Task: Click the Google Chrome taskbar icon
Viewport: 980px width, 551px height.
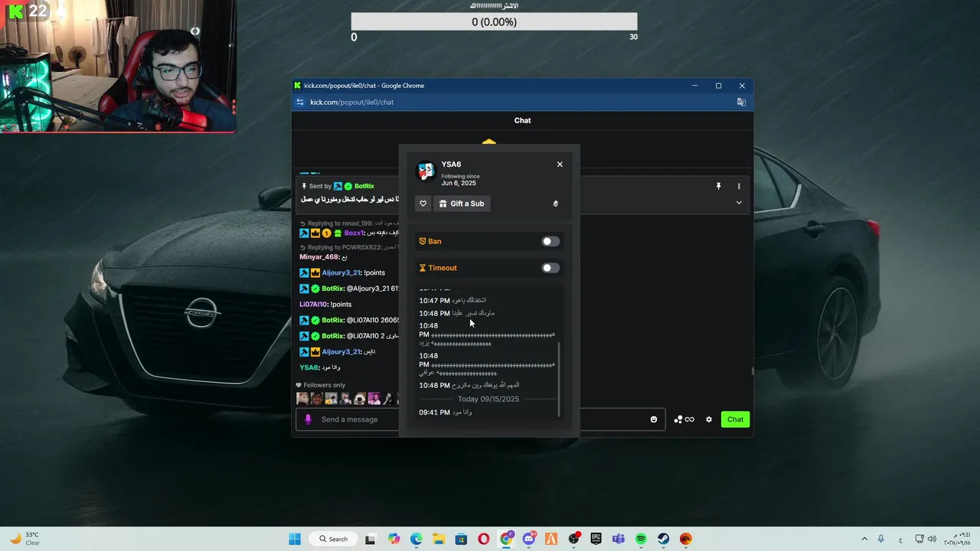Action: click(x=506, y=539)
